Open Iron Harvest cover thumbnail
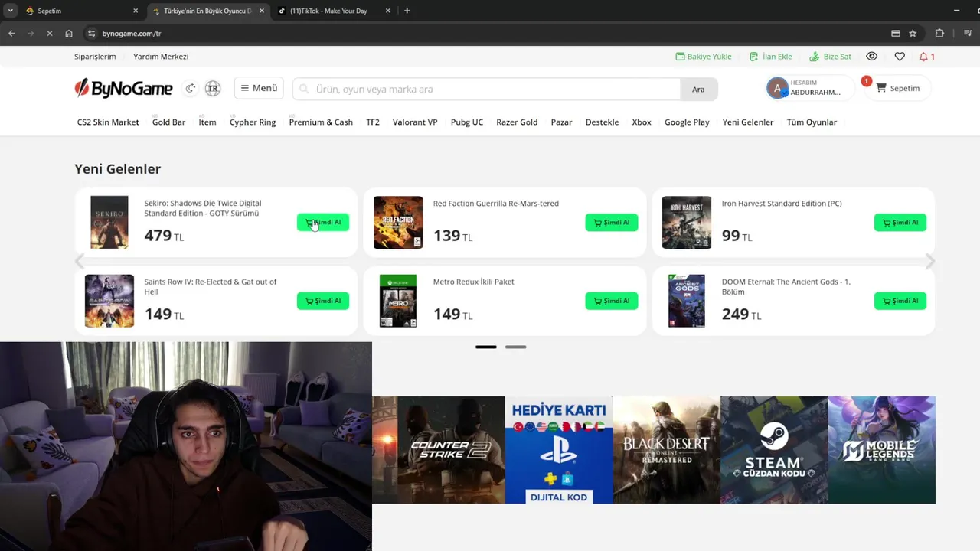This screenshot has height=551, width=980. tap(687, 222)
